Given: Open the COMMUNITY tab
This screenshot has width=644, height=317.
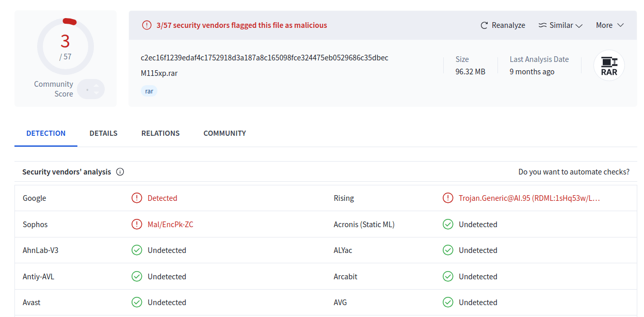Looking at the screenshot, I should 224,133.
